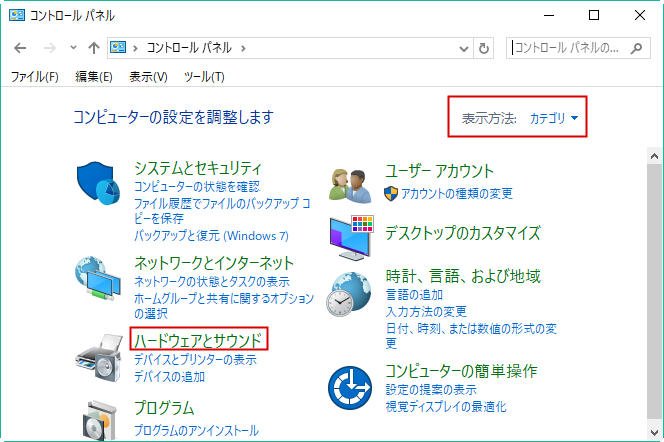The width and height of the screenshot is (664, 442).
Task: Open the recent locations dropdown arrow
Action: click(73, 47)
